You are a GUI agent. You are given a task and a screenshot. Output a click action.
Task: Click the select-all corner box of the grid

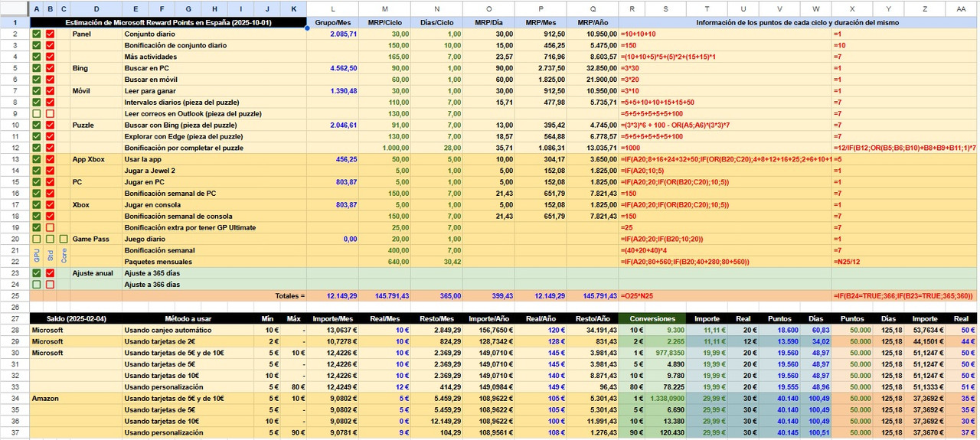[x=15, y=8]
